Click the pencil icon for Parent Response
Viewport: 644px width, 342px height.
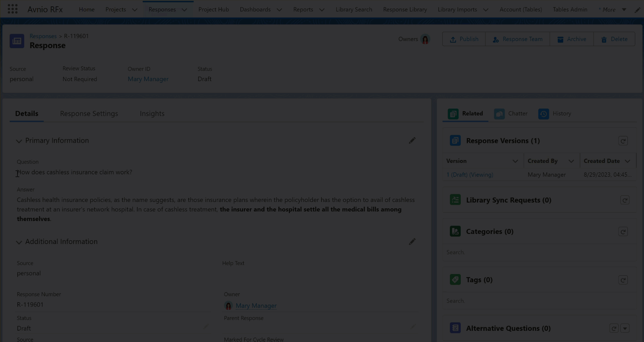413,327
